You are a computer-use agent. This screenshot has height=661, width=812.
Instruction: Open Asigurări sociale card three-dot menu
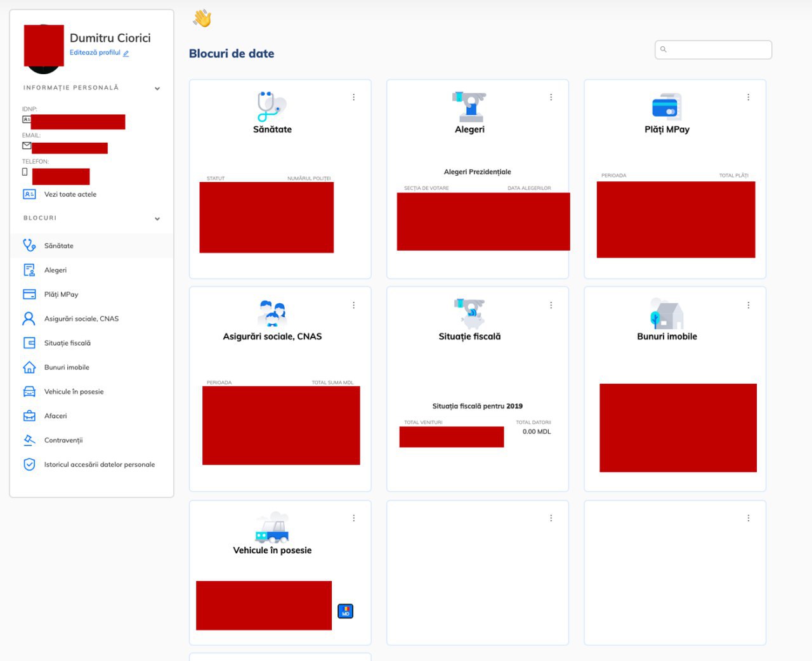[354, 305]
